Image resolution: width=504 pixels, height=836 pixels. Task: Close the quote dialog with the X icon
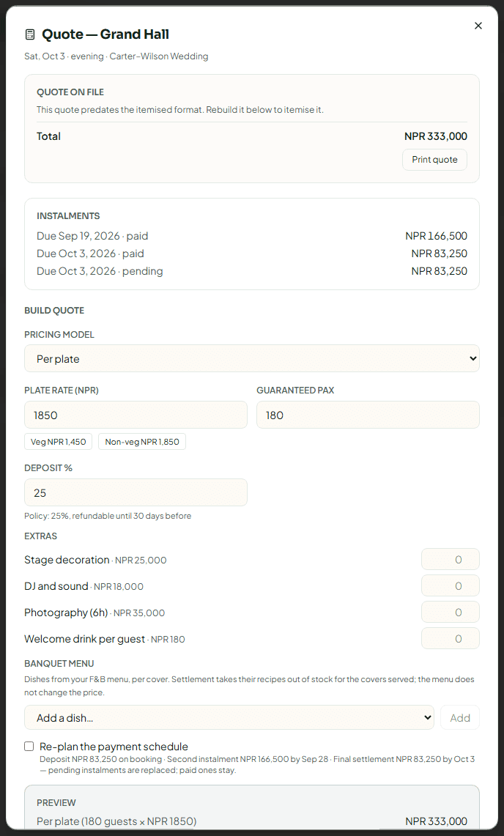tap(478, 26)
